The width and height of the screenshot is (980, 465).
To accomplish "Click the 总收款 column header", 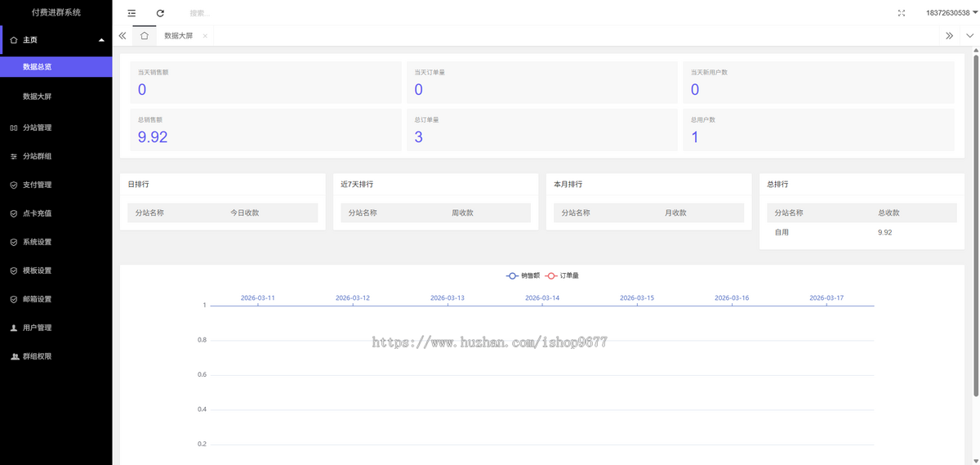I will (889, 212).
